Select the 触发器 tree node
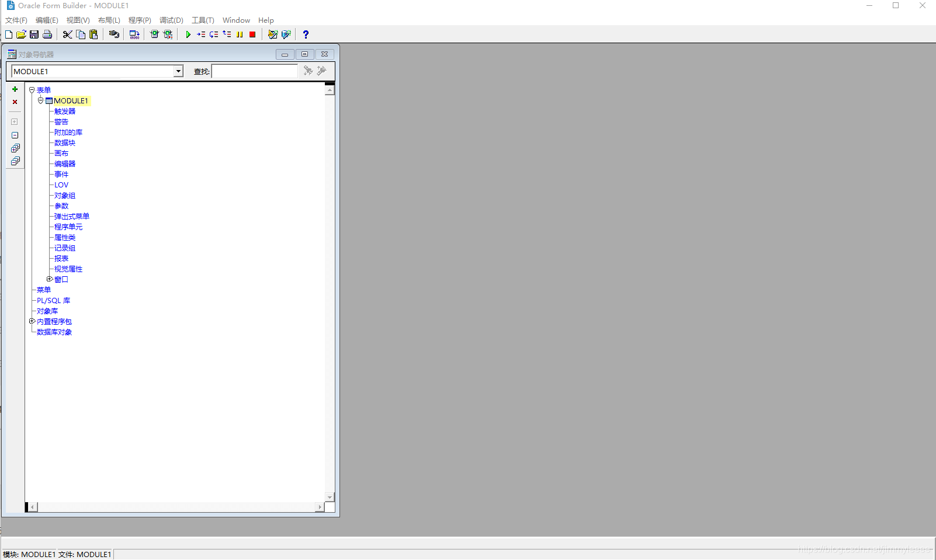This screenshot has height=560, width=936. tap(65, 111)
